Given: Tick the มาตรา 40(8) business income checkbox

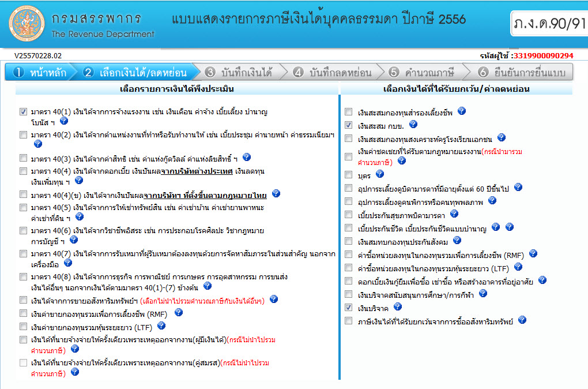Looking at the screenshot, I should pos(23,276).
